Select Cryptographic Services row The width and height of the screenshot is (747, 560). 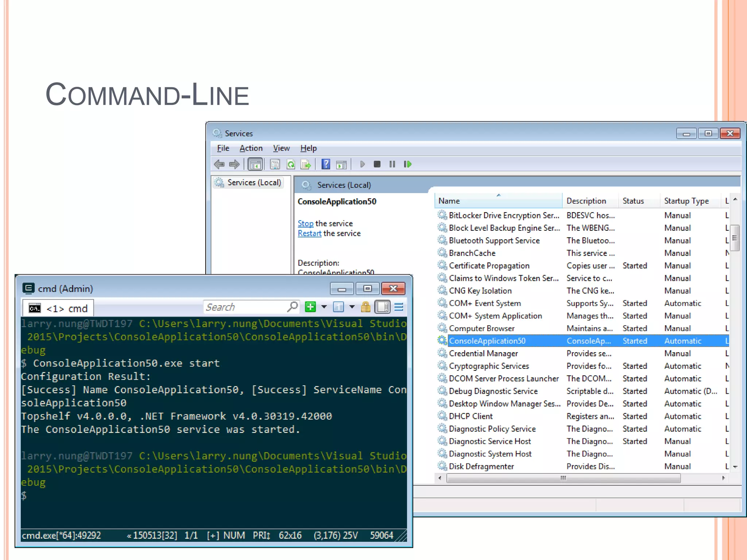pos(583,366)
